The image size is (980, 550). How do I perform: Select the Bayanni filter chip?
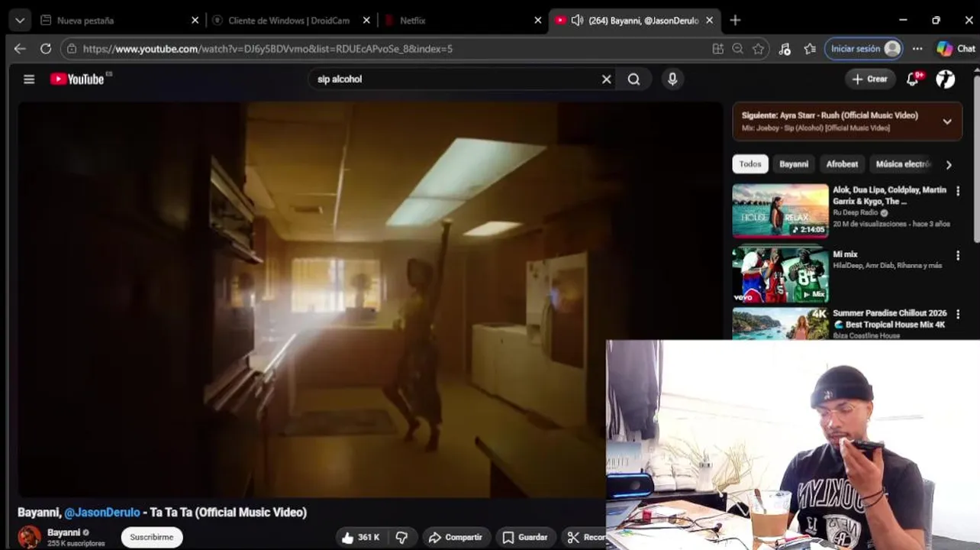[x=794, y=164]
